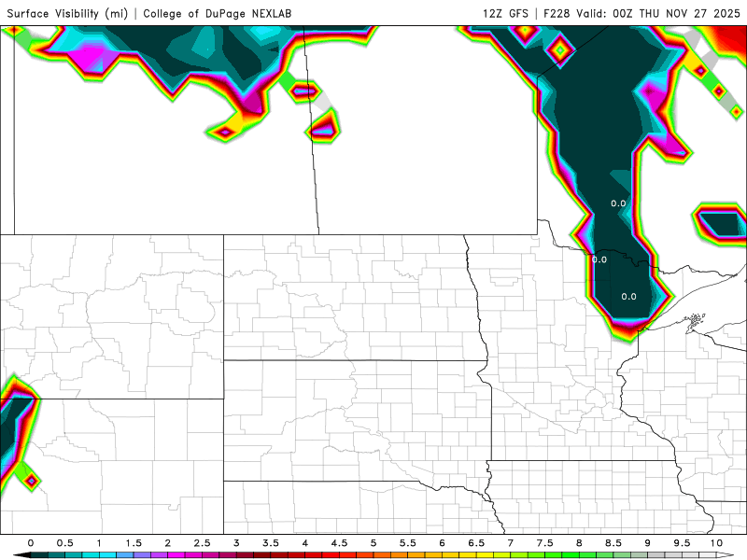Screen dimensions: 747x560
Task: Click the legend label "1"
Action: point(99,543)
